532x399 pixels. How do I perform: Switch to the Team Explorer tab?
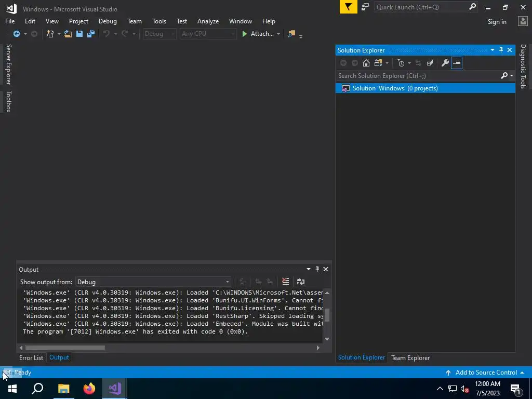(410, 358)
